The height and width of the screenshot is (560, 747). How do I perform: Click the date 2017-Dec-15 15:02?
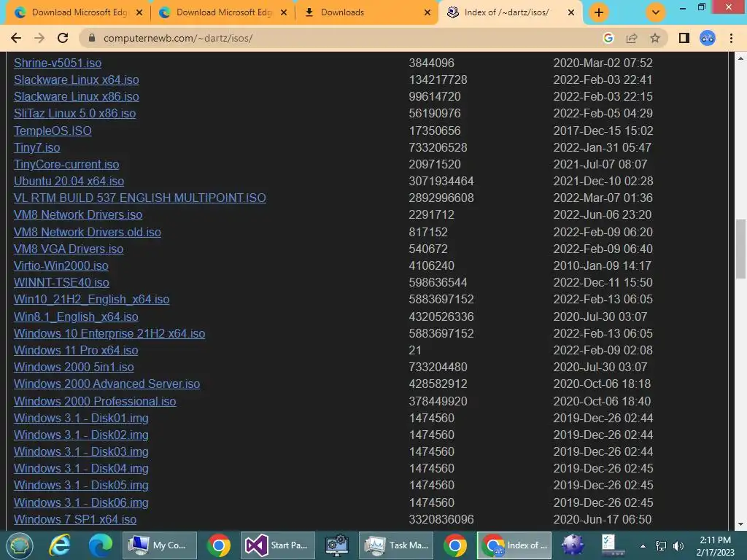click(x=603, y=131)
